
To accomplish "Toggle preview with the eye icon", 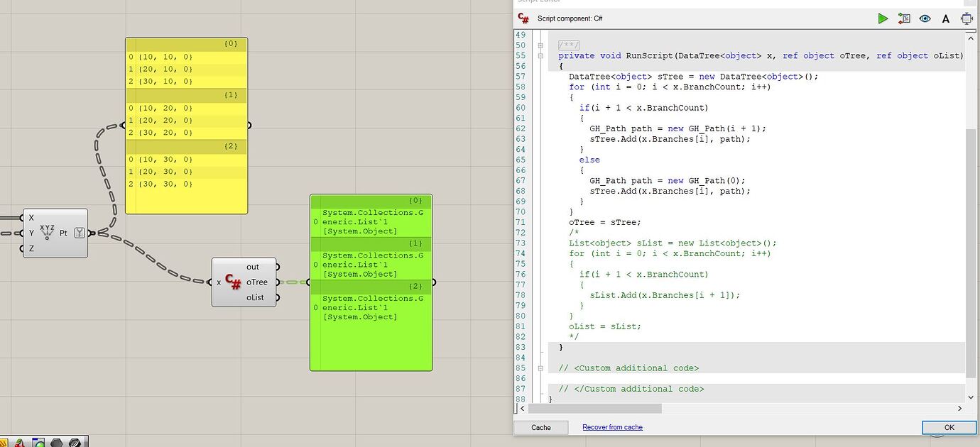I will 925,18.
